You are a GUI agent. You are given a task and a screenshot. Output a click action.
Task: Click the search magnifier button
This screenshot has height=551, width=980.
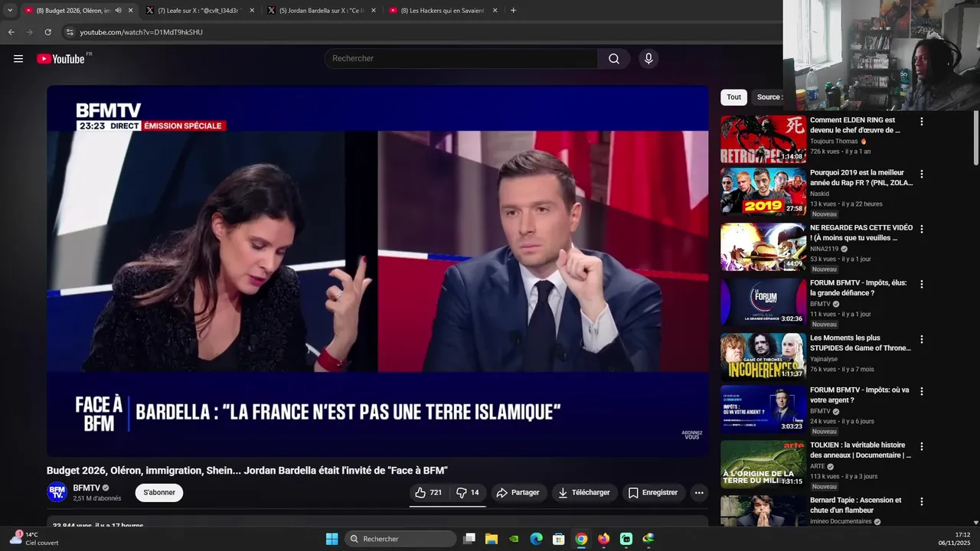(x=614, y=59)
